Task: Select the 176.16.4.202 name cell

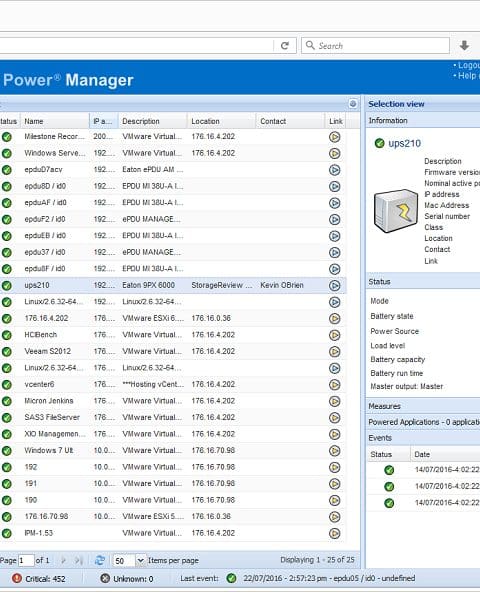Action: pyautogui.click(x=46, y=318)
